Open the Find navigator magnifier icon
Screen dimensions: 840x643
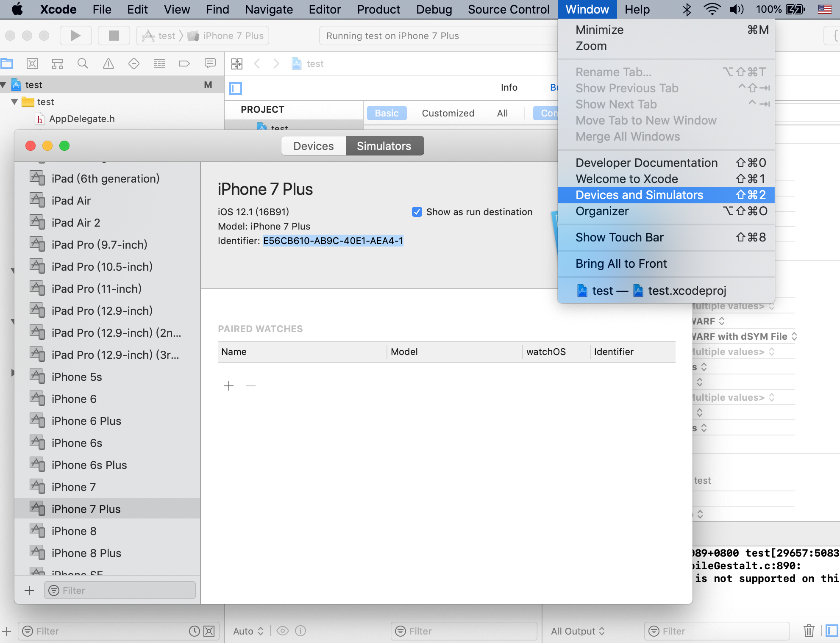coord(83,64)
